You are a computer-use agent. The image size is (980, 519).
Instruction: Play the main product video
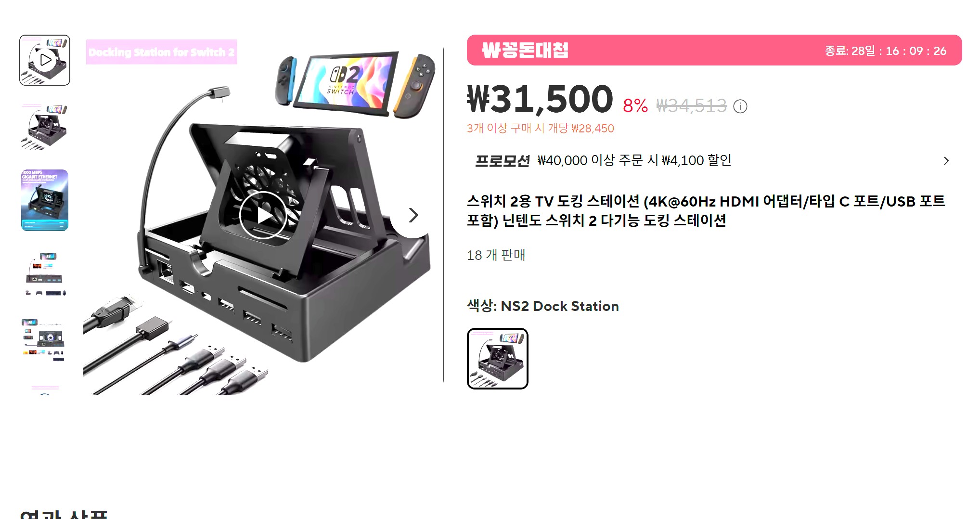click(x=263, y=215)
